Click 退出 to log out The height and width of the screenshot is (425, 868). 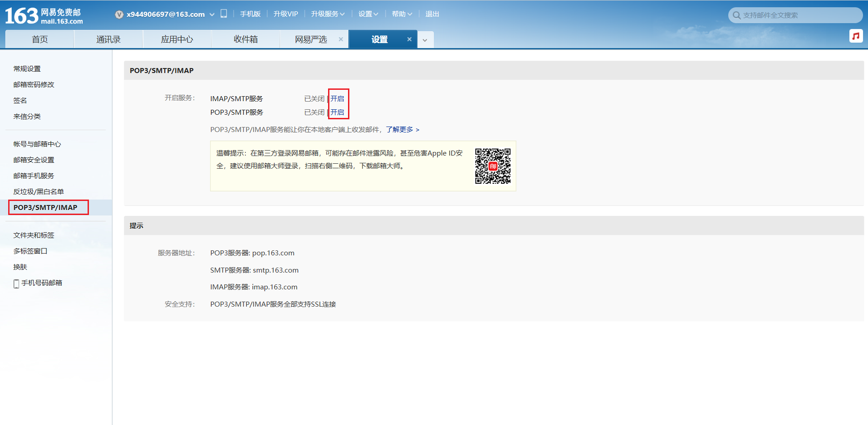(432, 14)
